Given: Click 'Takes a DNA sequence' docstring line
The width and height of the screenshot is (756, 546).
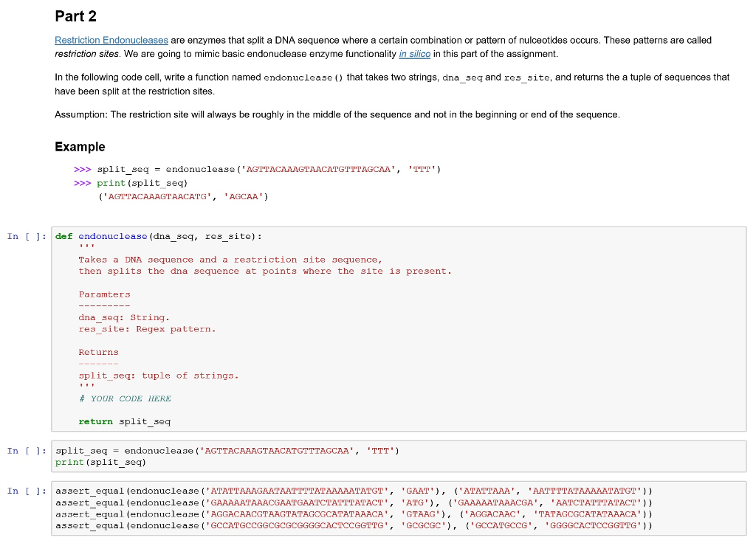Looking at the screenshot, I should pyautogui.click(x=230, y=260).
